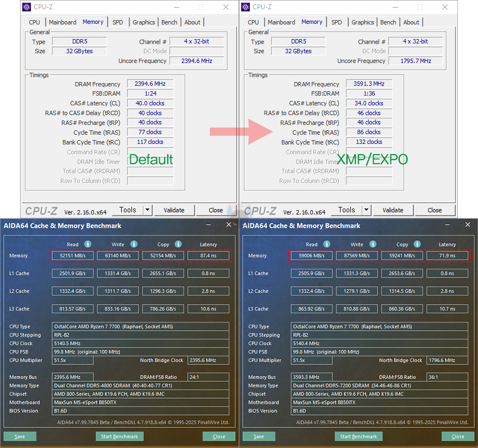Switch to SPD tab in right CPU-Z window
478x448 pixels.
tap(337, 22)
